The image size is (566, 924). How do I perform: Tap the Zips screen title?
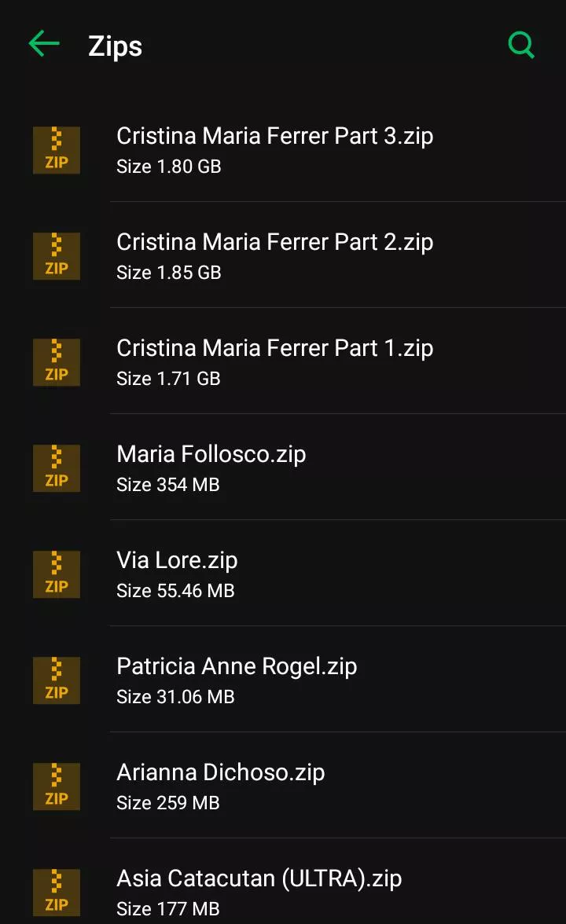click(x=115, y=46)
